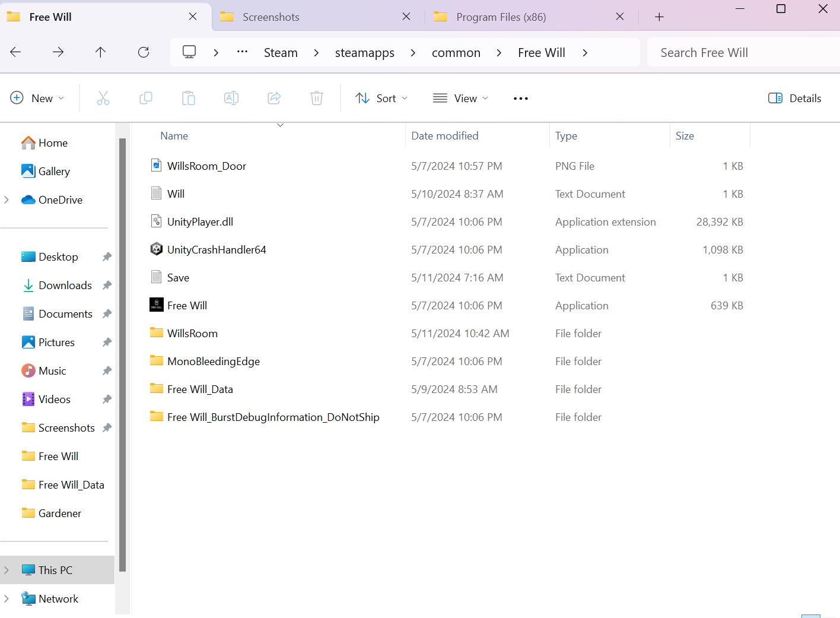Go back with the left arrow
This screenshot has width=840, height=618.
click(x=15, y=52)
